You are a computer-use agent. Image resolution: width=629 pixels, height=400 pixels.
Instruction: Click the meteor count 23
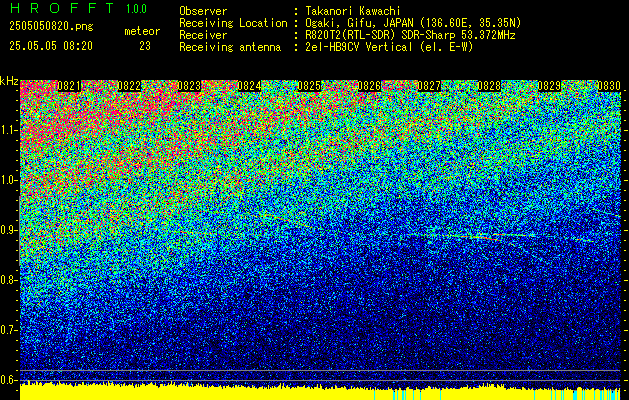pos(145,46)
